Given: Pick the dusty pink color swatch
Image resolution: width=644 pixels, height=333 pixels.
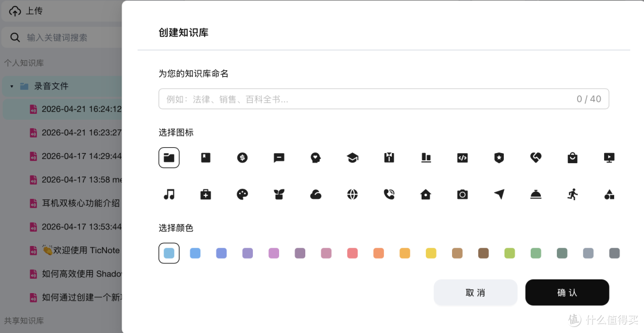Looking at the screenshot, I should tap(326, 253).
